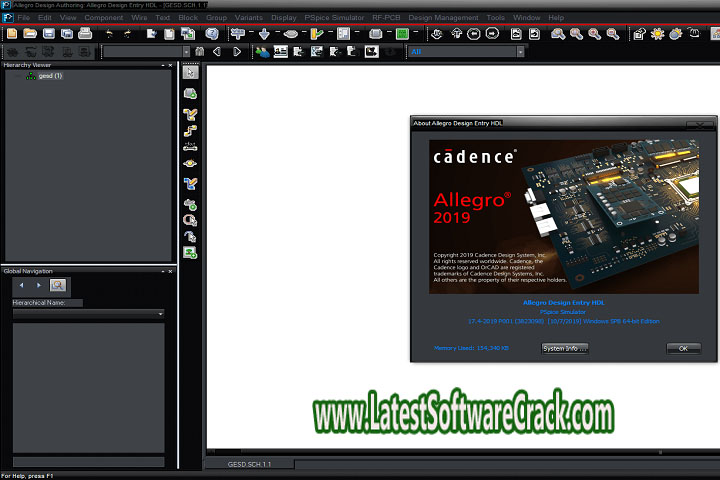The image size is (720, 480).
Task: Redo the last action
Action: 128,34
